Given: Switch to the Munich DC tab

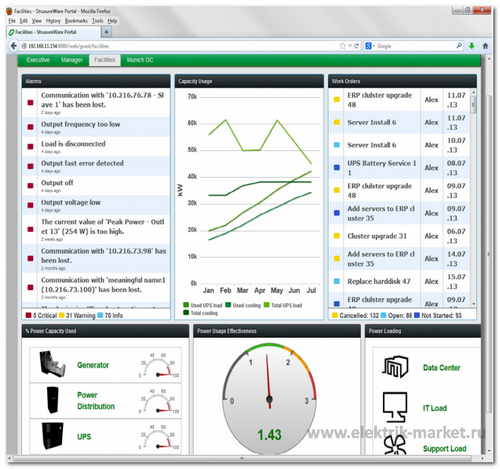Looking at the screenshot, I should pos(140,60).
